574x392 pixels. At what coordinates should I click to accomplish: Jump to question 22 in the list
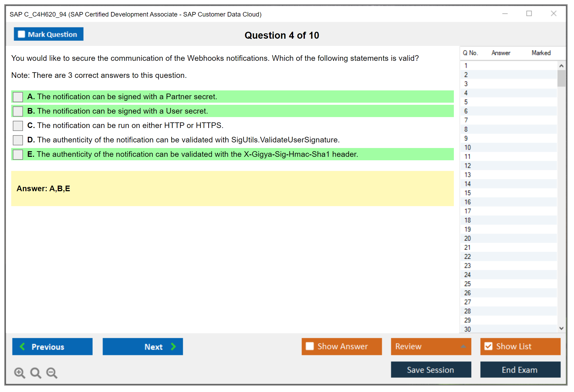(467, 257)
